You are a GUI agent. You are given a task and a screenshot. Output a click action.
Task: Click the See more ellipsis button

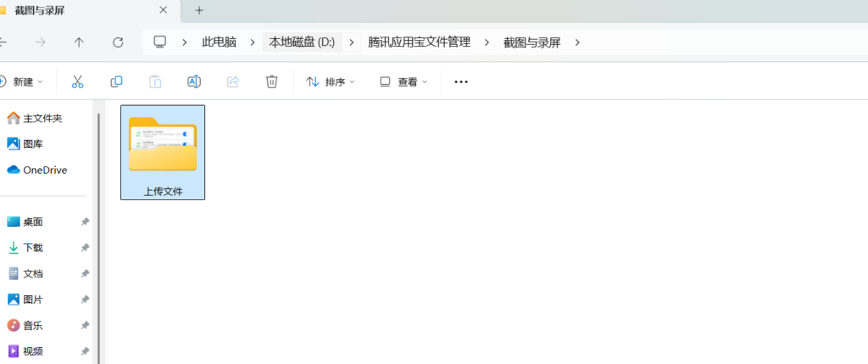(x=461, y=81)
